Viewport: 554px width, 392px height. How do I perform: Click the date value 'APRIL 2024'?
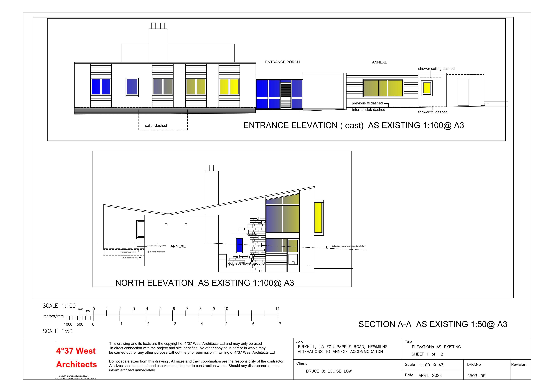coord(430,376)
